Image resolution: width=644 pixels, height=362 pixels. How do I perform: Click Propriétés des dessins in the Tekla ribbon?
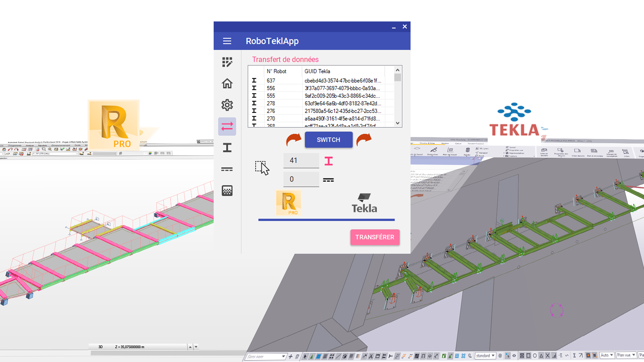pyautogui.click(x=561, y=152)
